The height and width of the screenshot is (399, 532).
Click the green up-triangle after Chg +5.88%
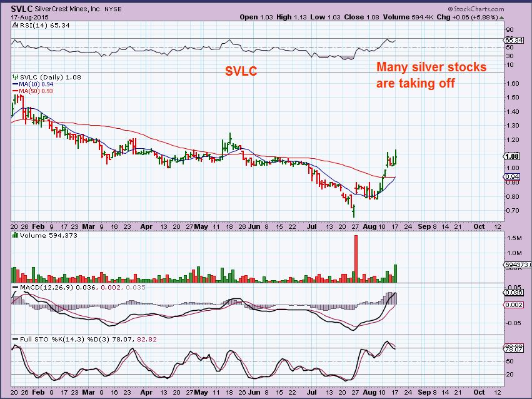pyautogui.click(x=502, y=18)
